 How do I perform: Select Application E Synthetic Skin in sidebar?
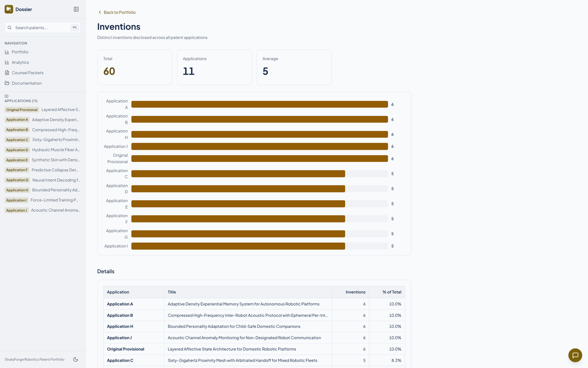click(43, 160)
